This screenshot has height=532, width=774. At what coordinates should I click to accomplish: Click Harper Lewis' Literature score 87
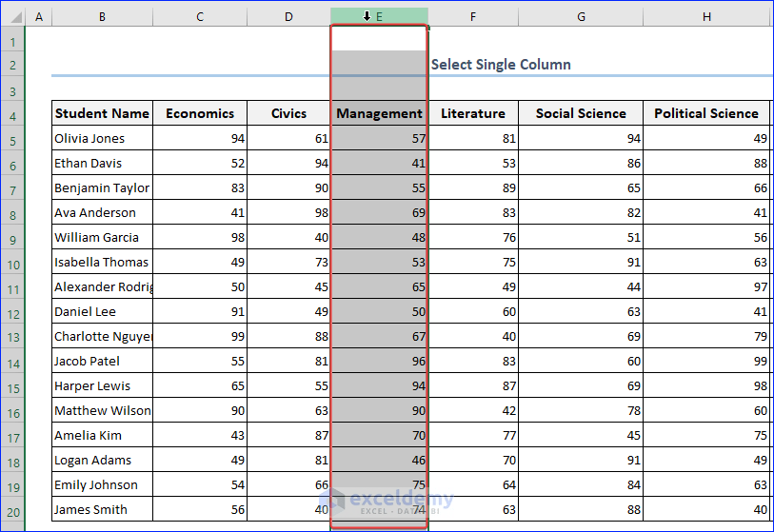pos(473,385)
